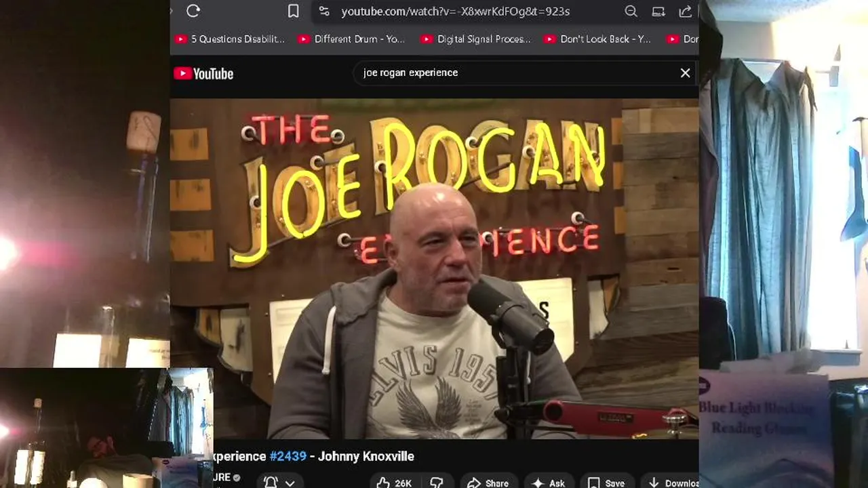Click the Download button
This screenshot has height=488, width=868.
pos(671,483)
